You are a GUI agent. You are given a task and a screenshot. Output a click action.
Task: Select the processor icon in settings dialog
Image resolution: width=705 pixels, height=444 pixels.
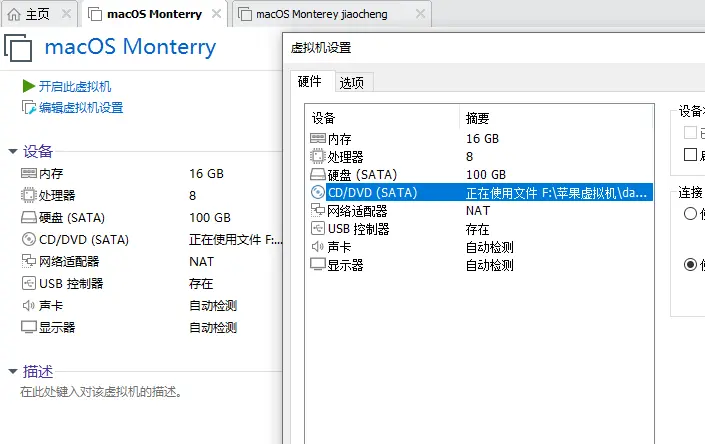[318, 157]
